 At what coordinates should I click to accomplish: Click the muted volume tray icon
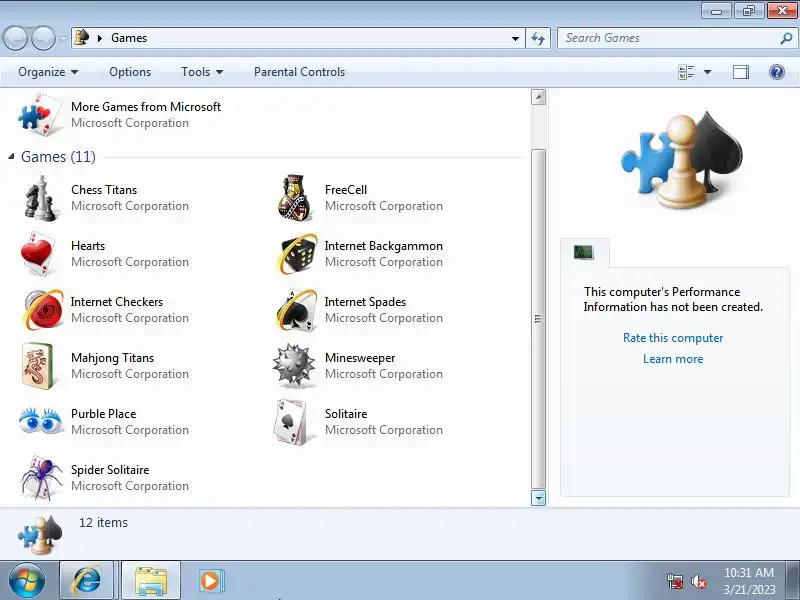pyautogui.click(x=699, y=581)
